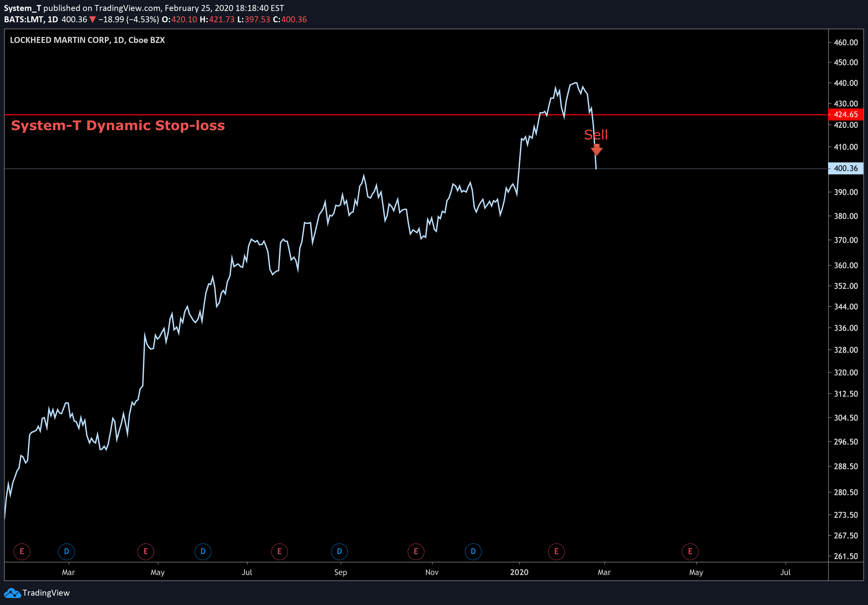Click the 261.50 price axis label
The height and width of the screenshot is (605, 868).
[x=846, y=556]
